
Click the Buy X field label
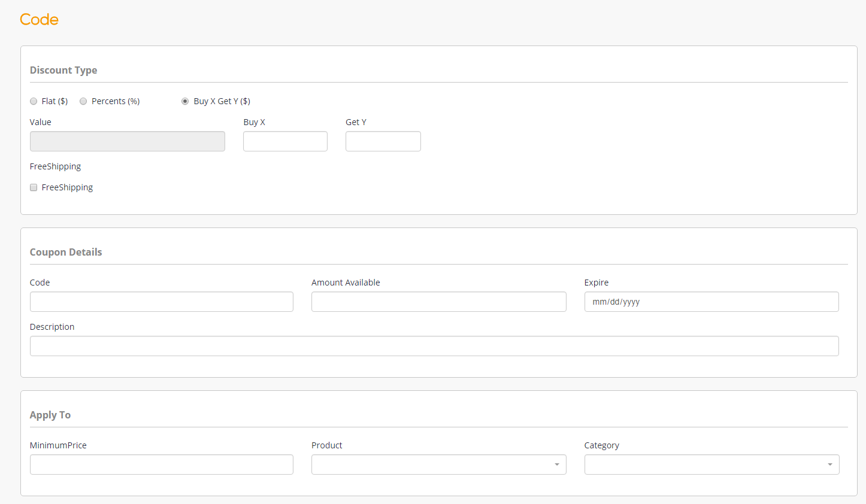[254, 122]
